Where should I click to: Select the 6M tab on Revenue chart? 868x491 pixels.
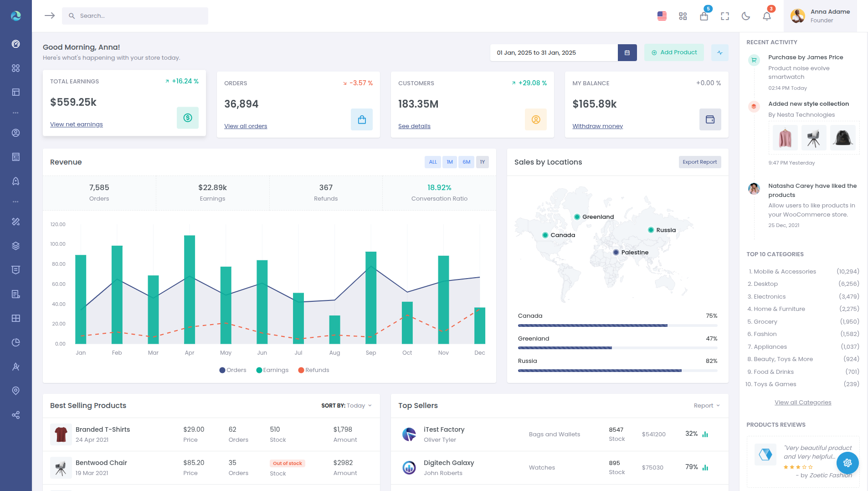(x=466, y=162)
